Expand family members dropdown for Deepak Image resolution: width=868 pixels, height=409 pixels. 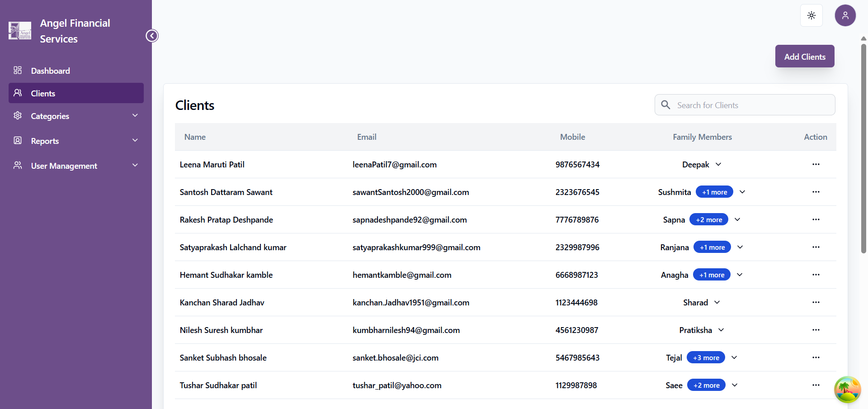click(x=718, y=164)
